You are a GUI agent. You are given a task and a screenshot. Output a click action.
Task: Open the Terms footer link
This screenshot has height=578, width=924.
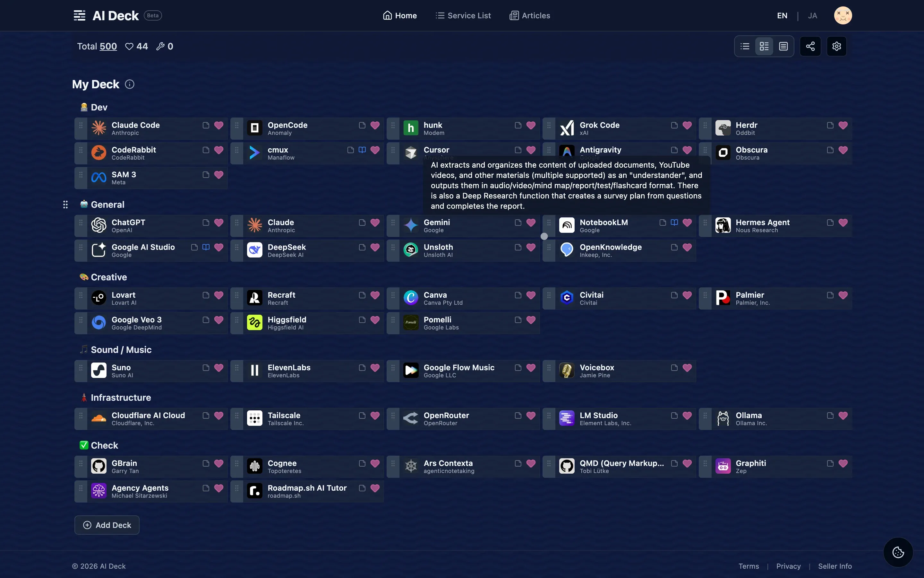(x=749, y=566)
